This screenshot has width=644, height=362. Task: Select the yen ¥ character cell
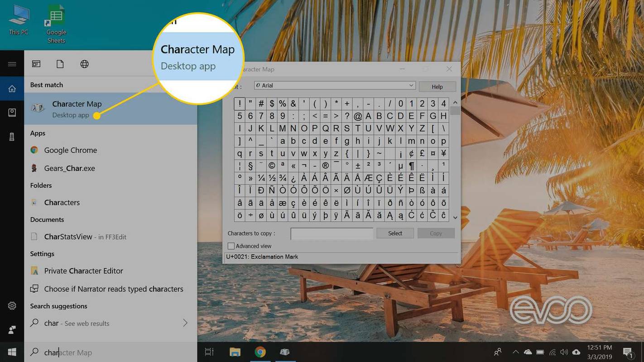[x=444, y=153]
